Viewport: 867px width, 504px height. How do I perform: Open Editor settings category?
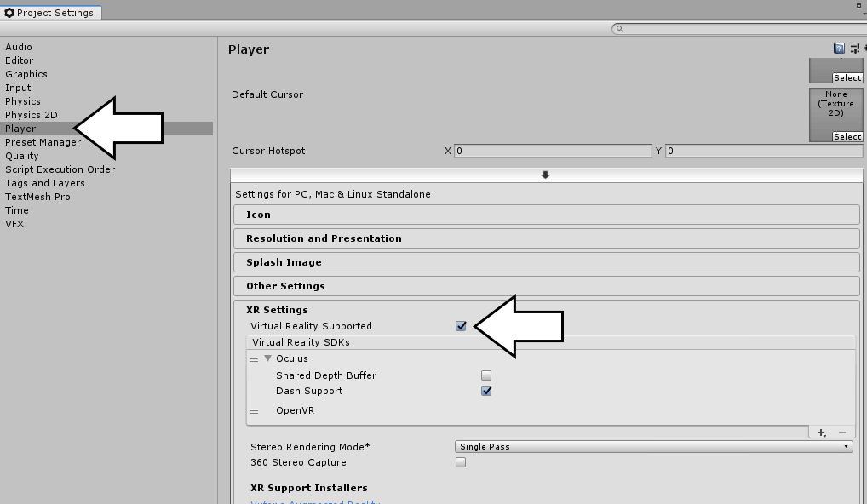coord(20,60)
